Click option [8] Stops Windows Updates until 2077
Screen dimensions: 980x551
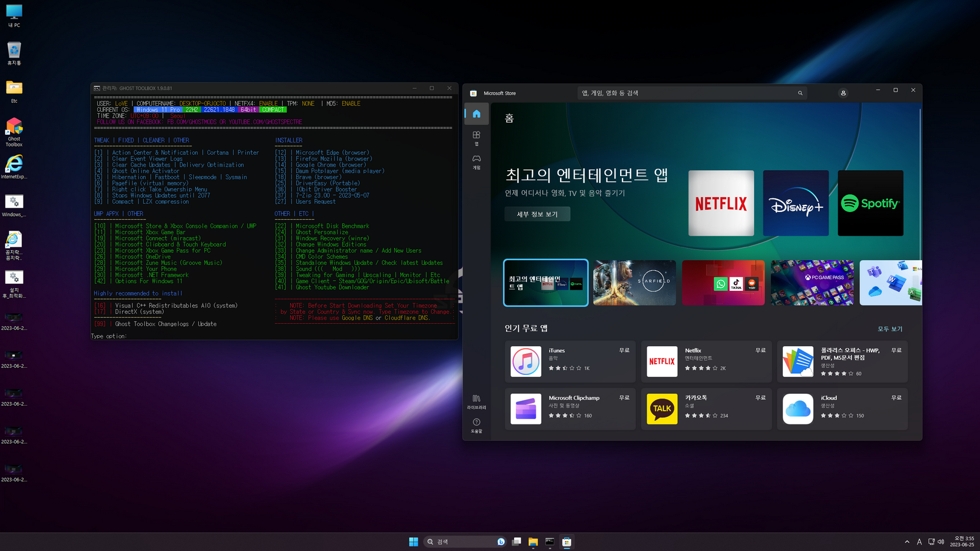click(x=153, y=195)
